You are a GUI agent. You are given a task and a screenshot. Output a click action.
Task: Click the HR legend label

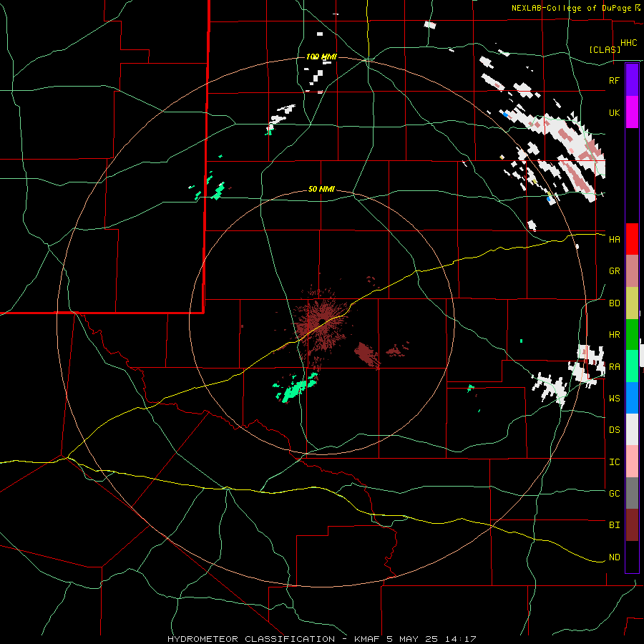tap(614, 335)
